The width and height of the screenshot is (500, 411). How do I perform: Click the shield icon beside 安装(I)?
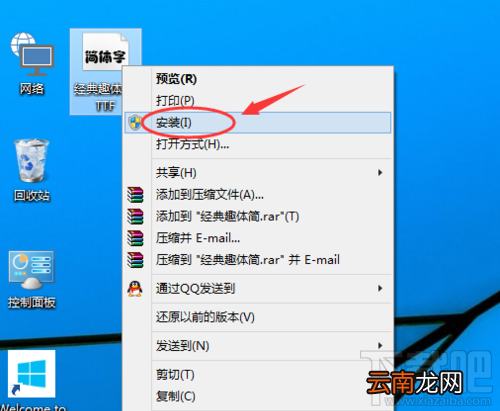point(135,123)
